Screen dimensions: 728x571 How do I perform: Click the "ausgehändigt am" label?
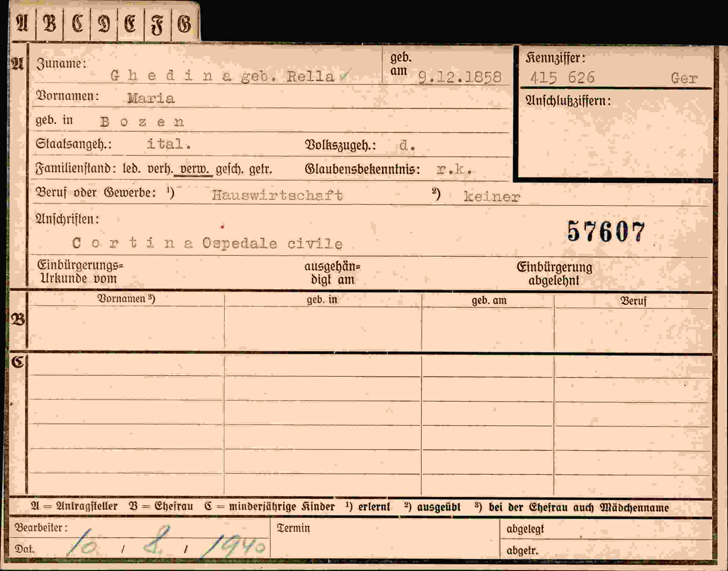click(332, 273)
